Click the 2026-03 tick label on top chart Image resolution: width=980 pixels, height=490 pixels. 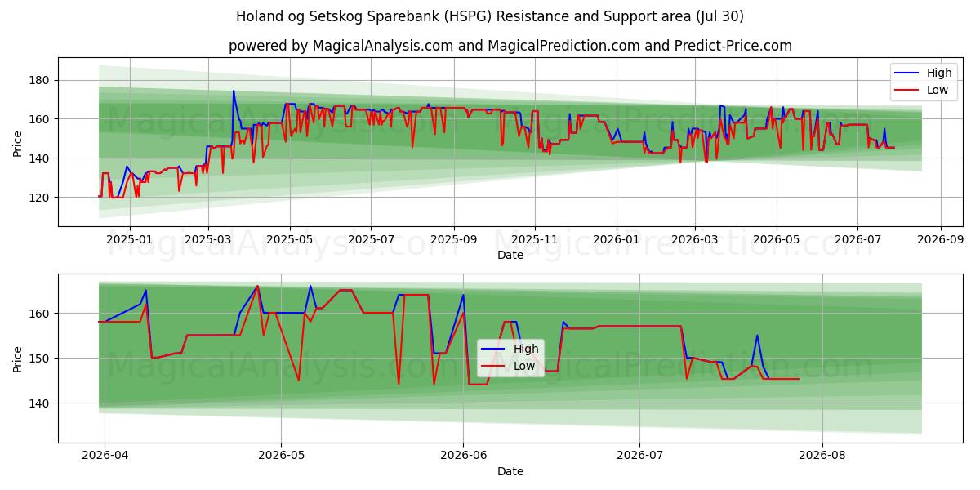(x=695, y=239)
